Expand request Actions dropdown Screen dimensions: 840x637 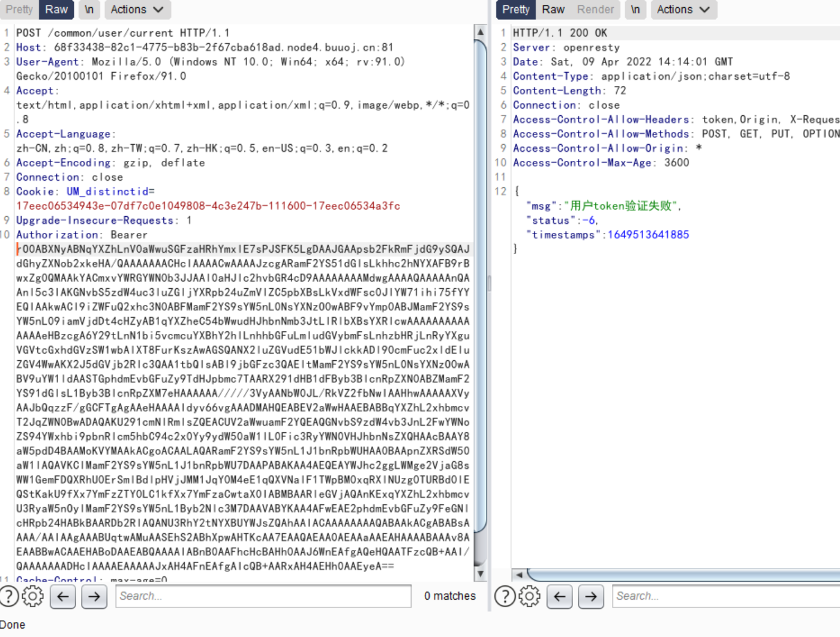[137, 10]
